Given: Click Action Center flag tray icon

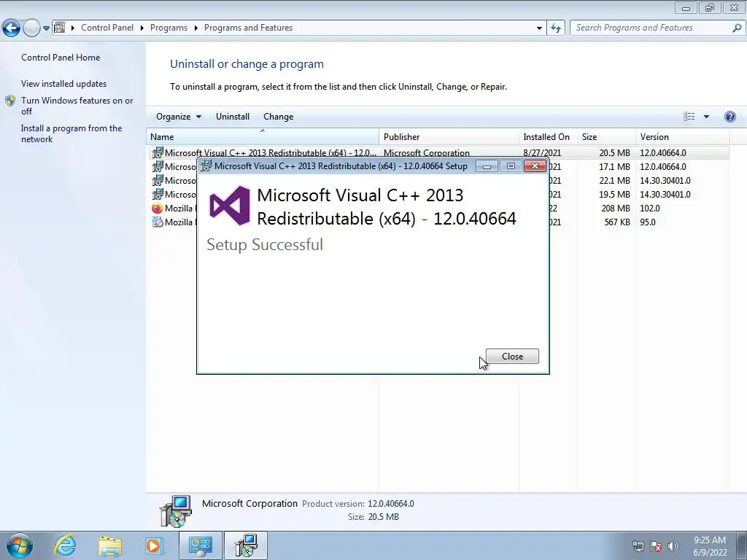Looking at the screenshot, I should click(656, 546).
